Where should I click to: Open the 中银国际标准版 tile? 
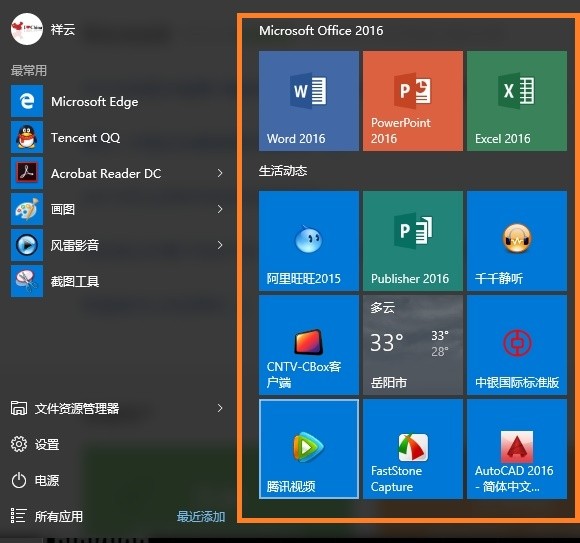[517, 345]
